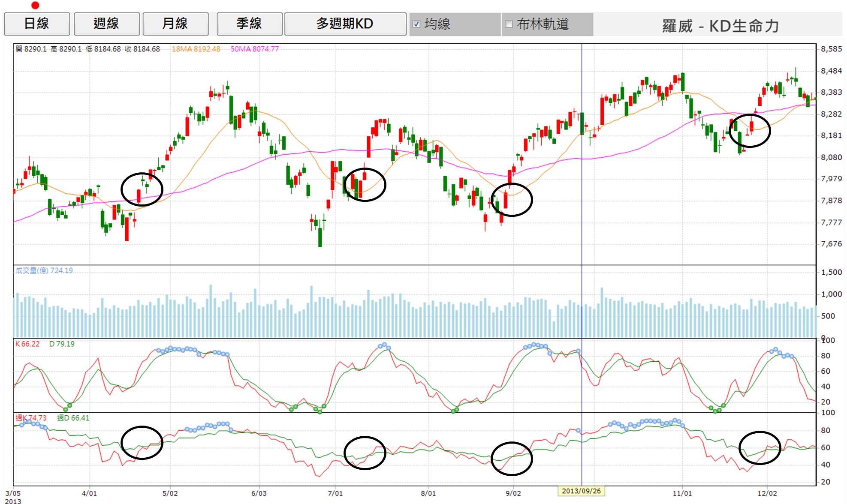
Task: Click the red K 66.22 indicator label
Action: [27, 344]
